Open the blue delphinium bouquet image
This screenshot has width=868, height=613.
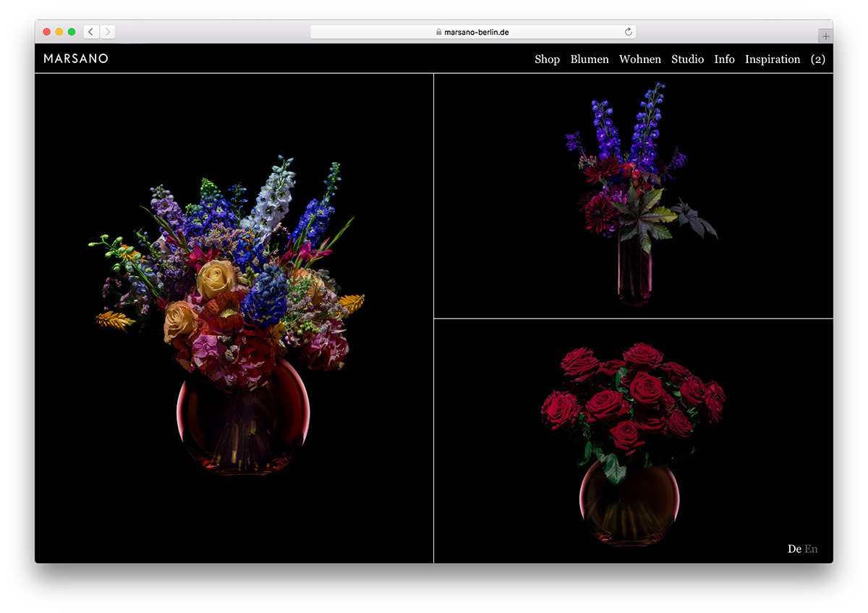pos(634,195)
